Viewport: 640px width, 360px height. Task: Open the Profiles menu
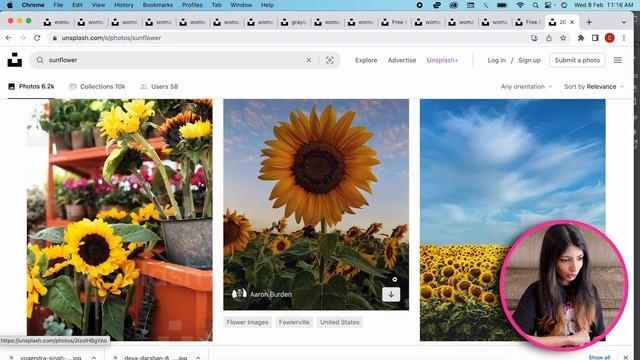(x=192, y=5)
